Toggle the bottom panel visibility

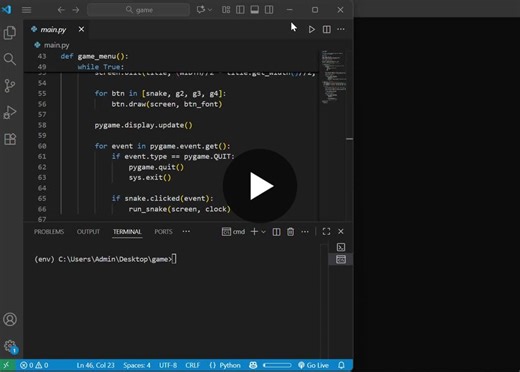pos(255,10)
